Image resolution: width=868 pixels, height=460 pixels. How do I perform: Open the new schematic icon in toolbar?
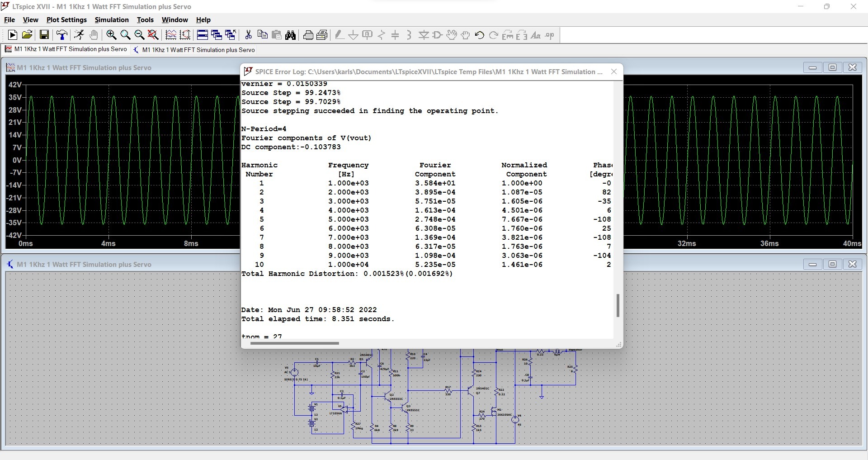[x=13, y=35]
